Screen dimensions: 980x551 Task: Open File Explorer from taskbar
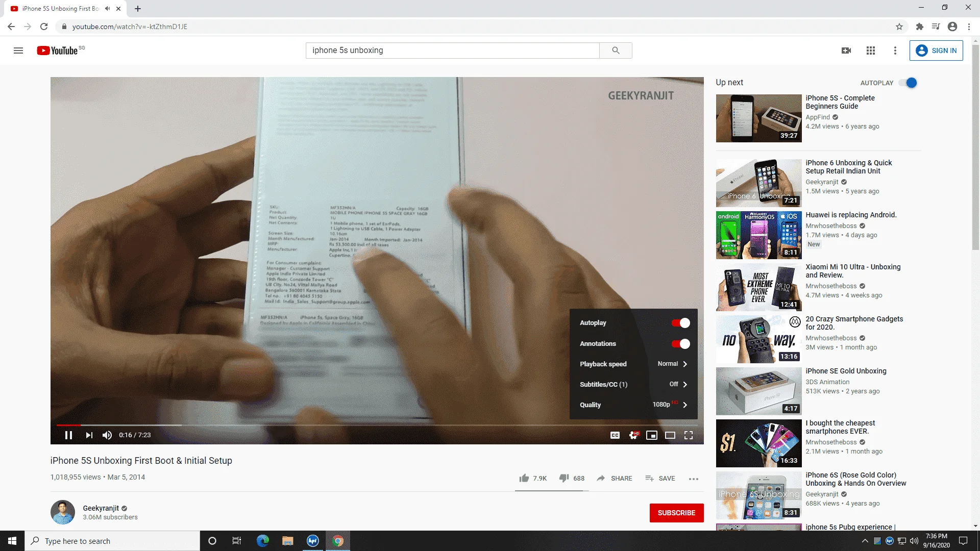[x=287, y=541]
